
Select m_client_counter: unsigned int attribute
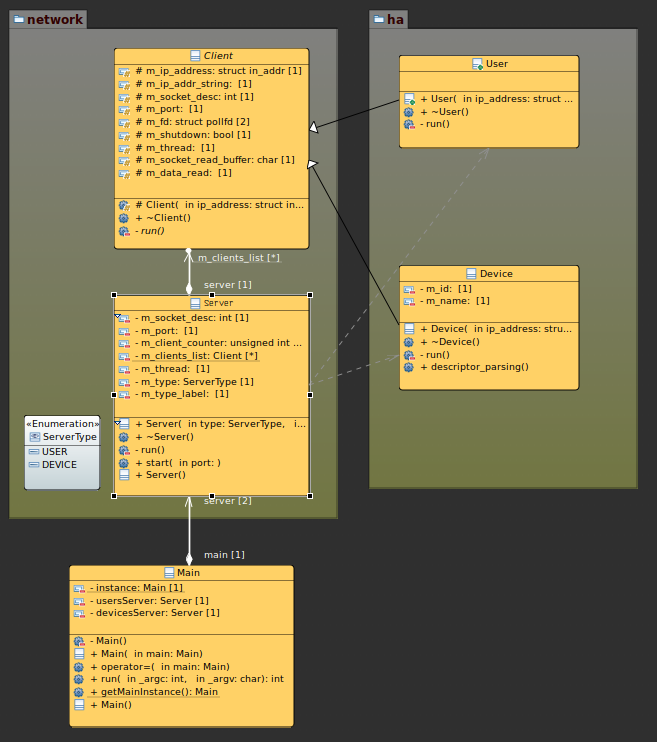click(218, 343)
